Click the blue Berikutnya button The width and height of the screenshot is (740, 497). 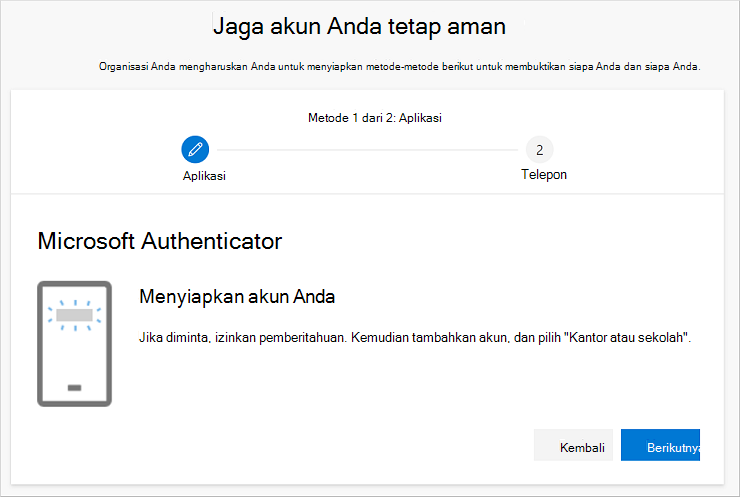point(660,445)
